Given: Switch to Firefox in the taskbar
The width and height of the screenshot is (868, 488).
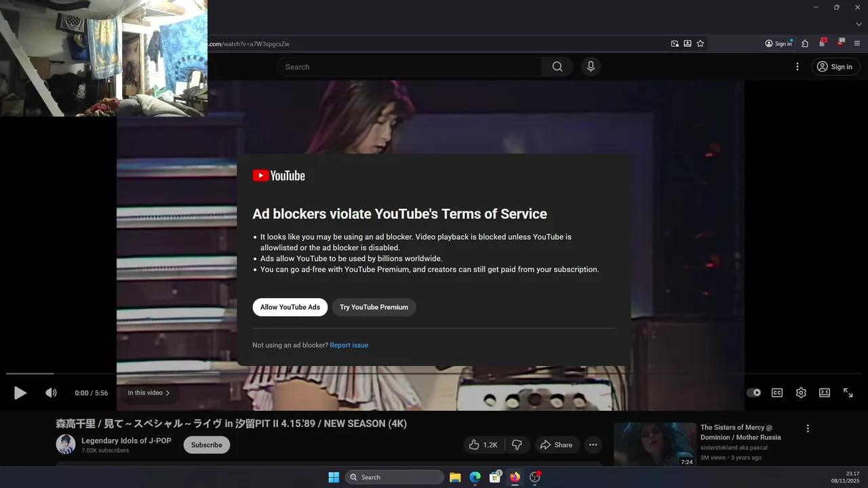Looking at the screenshot, I should [515, 477].
